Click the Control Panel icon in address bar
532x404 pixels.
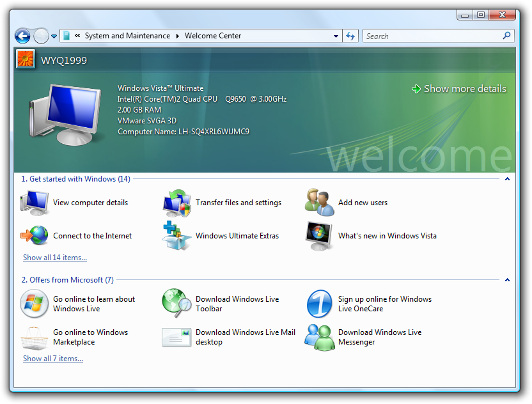(67, 36)
